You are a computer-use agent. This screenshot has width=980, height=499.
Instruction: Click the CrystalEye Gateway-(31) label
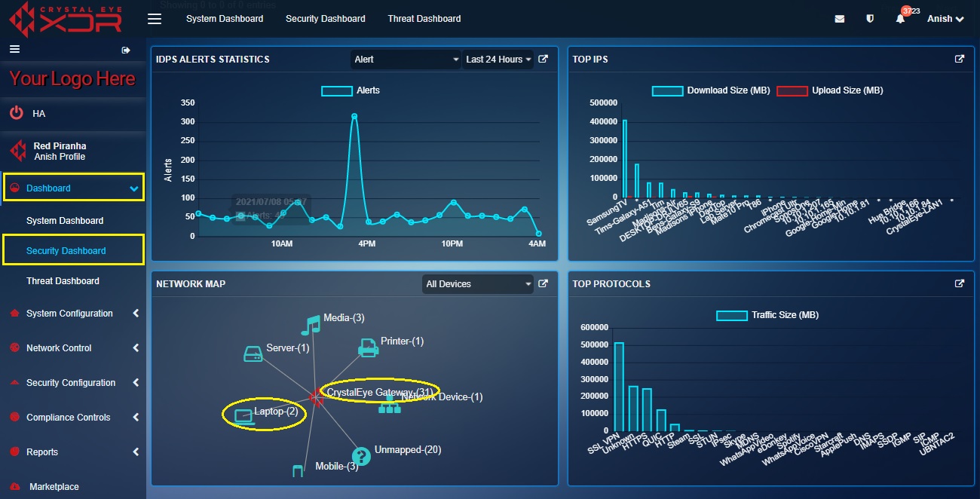(381, 393)
